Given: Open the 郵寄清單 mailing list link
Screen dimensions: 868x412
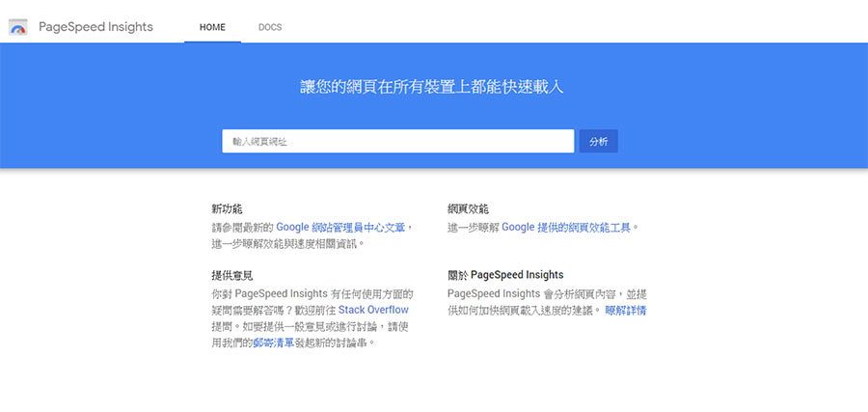Looking at the screenshot, I should coord(273,343).
